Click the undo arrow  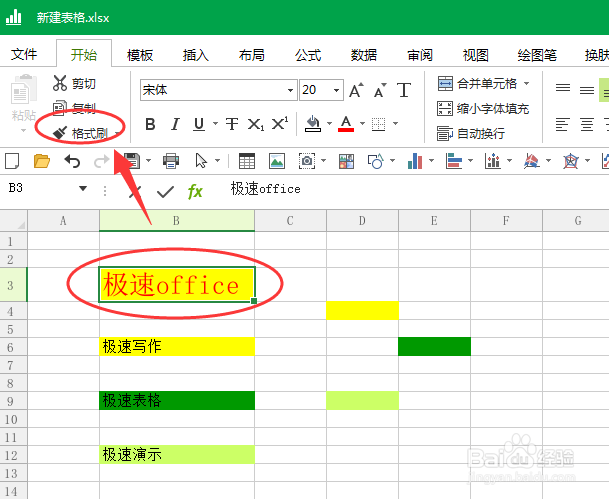click(72, 161)
